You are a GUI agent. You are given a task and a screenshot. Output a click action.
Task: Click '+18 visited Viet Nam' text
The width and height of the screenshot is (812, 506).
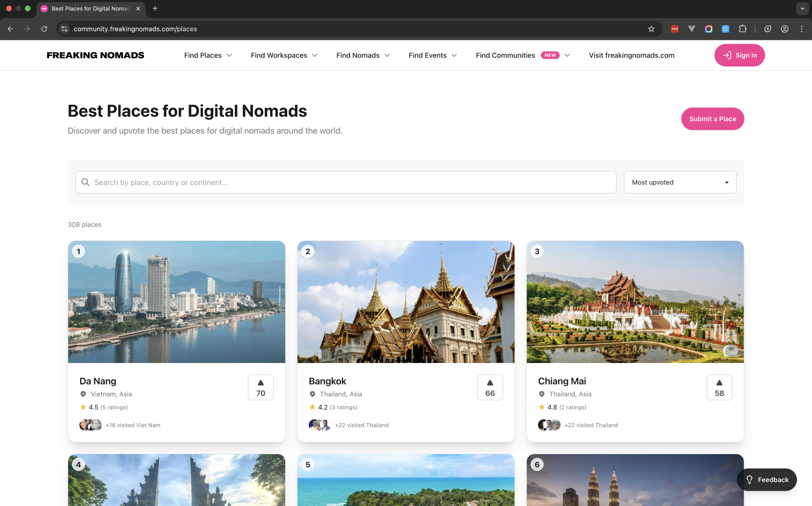[x=133, y=425]
